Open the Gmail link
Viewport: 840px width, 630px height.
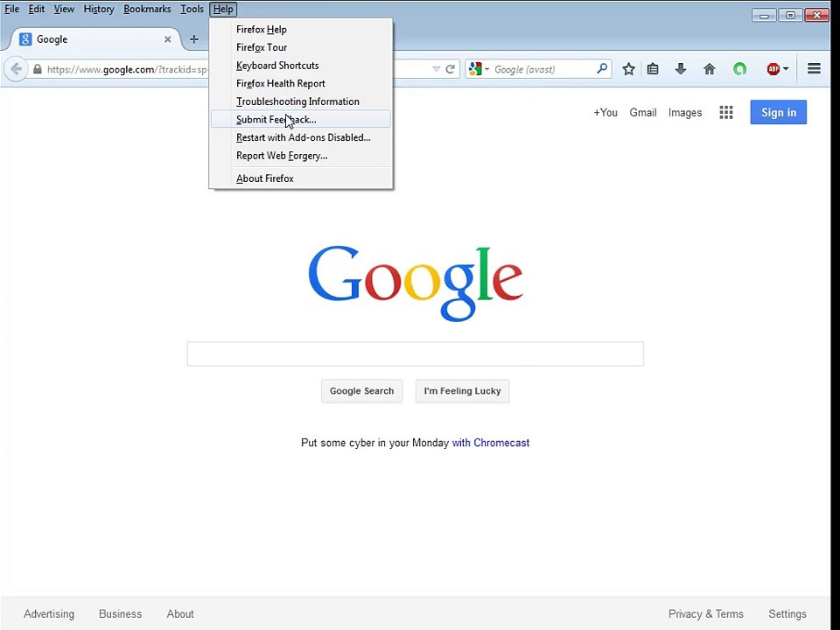tap(643, 113)
